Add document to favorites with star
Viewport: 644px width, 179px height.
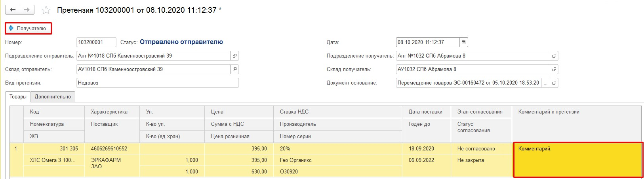point(46,10)
